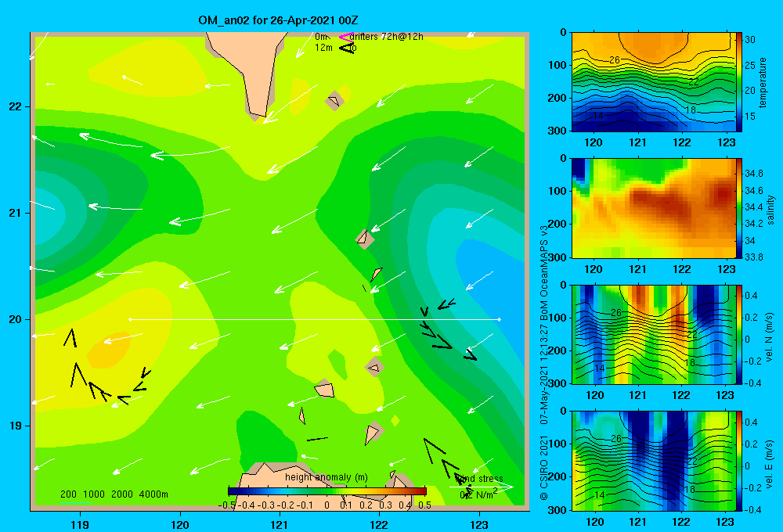
Task: Click the vel. N color bar
Action: coord(739,334)
